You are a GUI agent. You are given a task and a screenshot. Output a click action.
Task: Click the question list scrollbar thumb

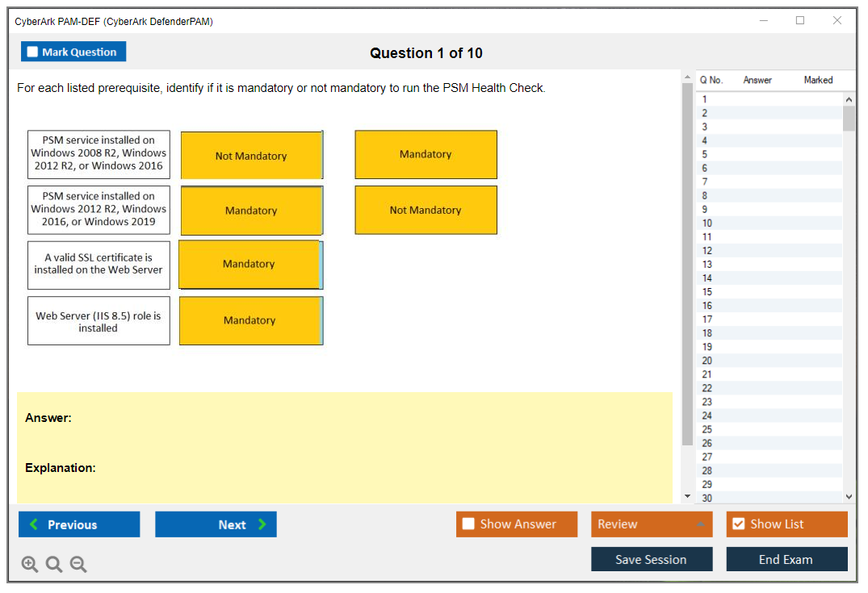849,118
